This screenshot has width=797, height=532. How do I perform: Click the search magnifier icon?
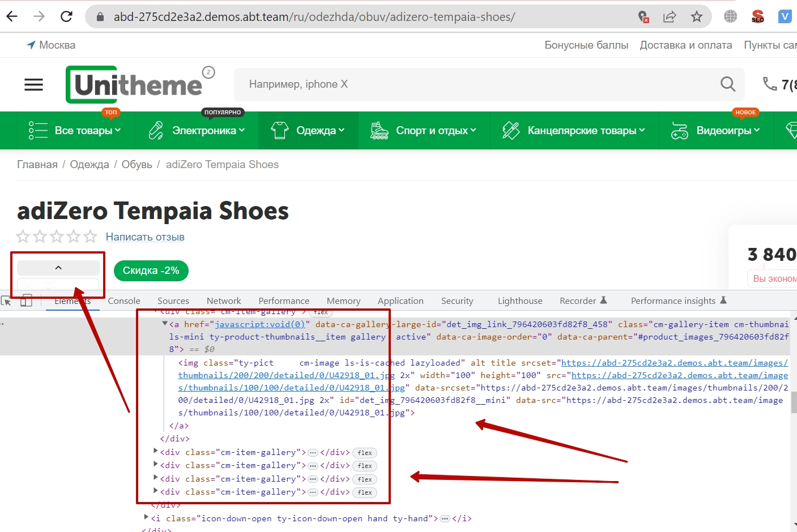[727, 84]
